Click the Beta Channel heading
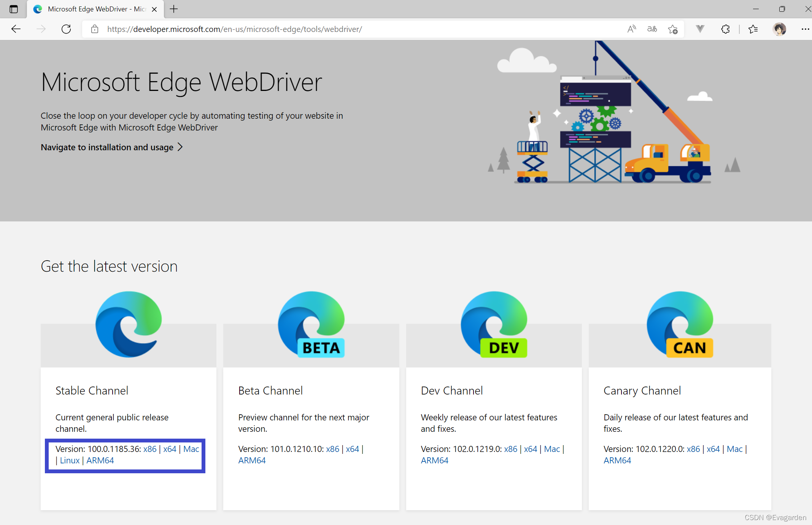812x525 pixels. click(270, 391)
